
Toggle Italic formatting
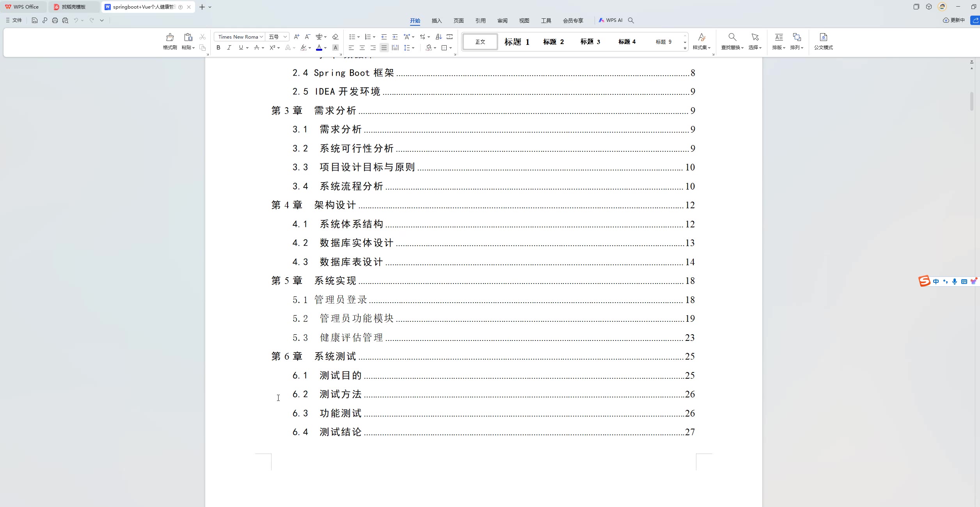click(x=229, y=48)
